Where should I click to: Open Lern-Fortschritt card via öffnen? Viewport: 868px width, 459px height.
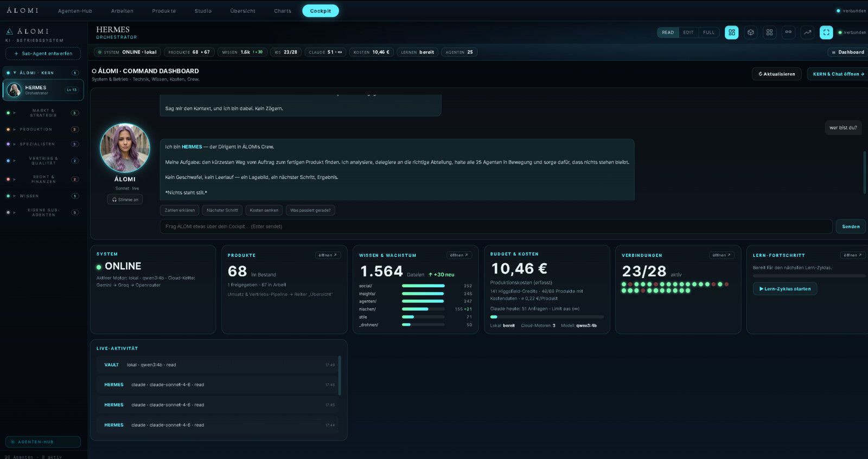[853, 255]
